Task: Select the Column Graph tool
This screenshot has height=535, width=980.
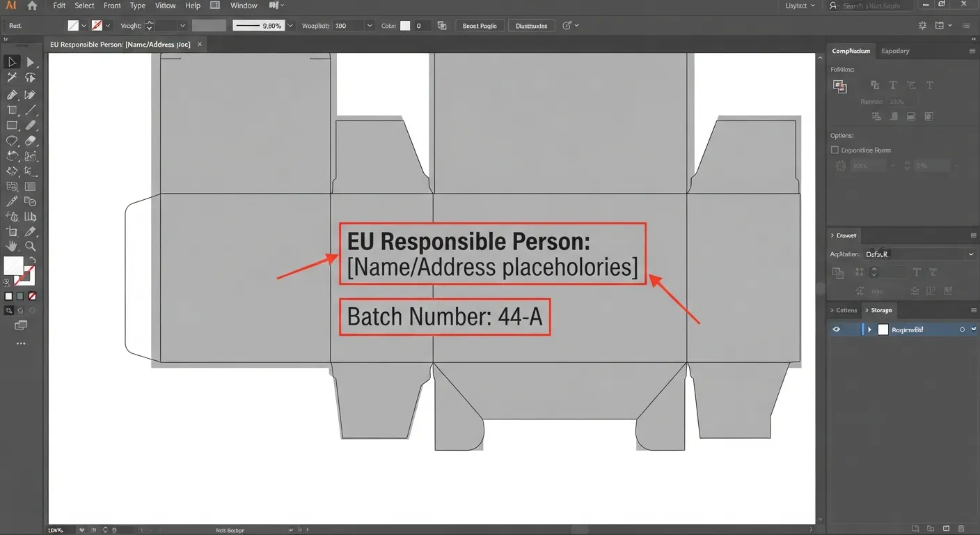Action: point(30,217)
